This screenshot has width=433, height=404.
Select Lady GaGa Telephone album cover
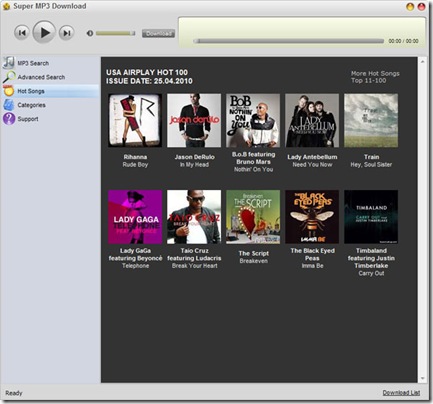coord(135,217)
